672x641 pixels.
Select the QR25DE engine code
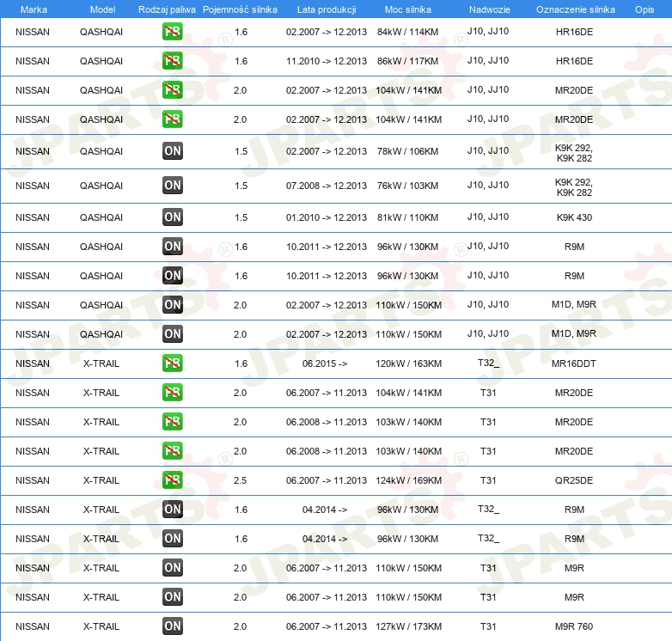pyautogui.click(x=574, y=480)
